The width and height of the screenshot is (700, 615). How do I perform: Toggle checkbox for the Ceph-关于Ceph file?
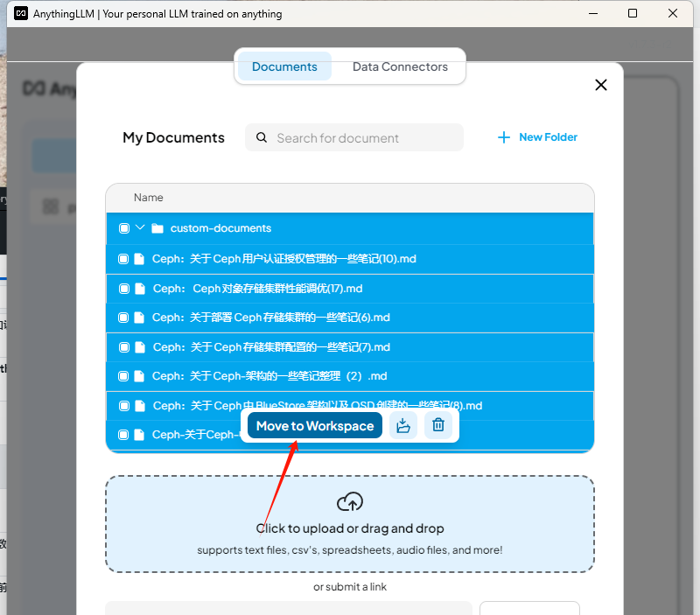click(x=123, y=435)
